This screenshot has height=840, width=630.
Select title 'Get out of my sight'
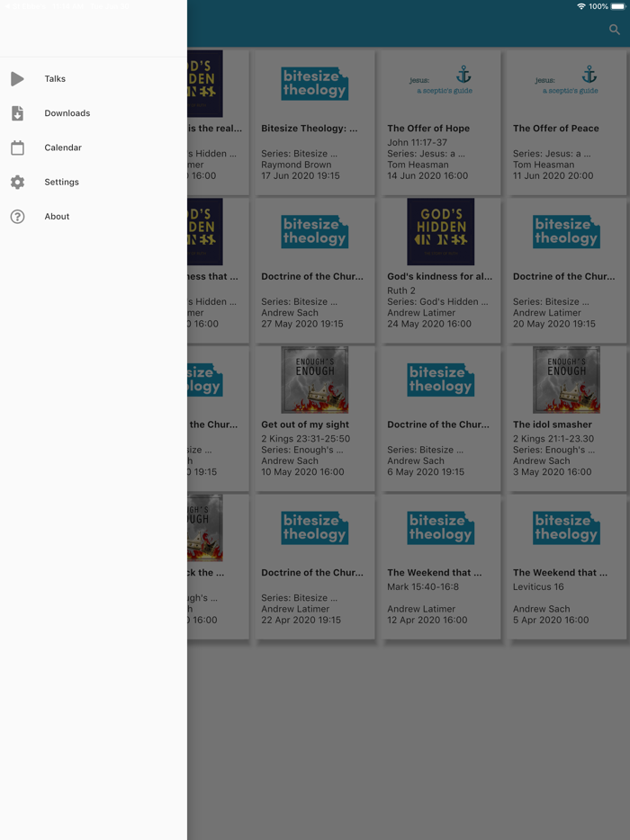tap(305, 424)
